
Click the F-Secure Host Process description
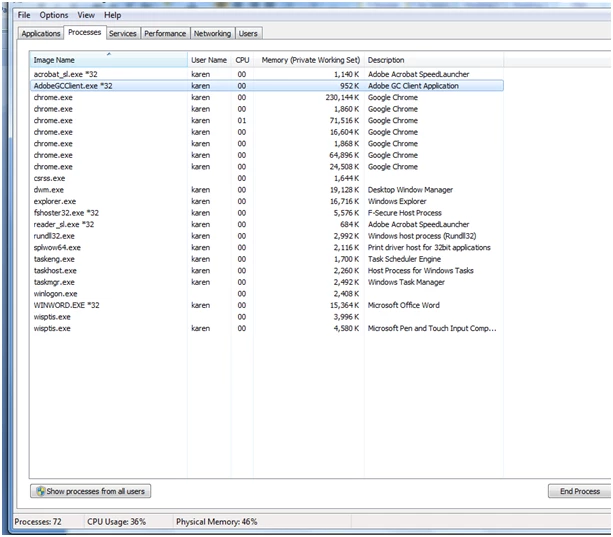405,213
